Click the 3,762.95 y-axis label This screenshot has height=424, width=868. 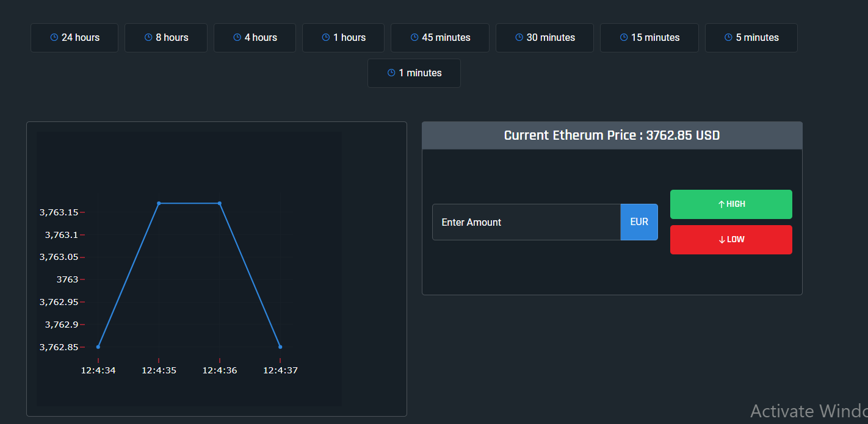(x=59, y=302)
